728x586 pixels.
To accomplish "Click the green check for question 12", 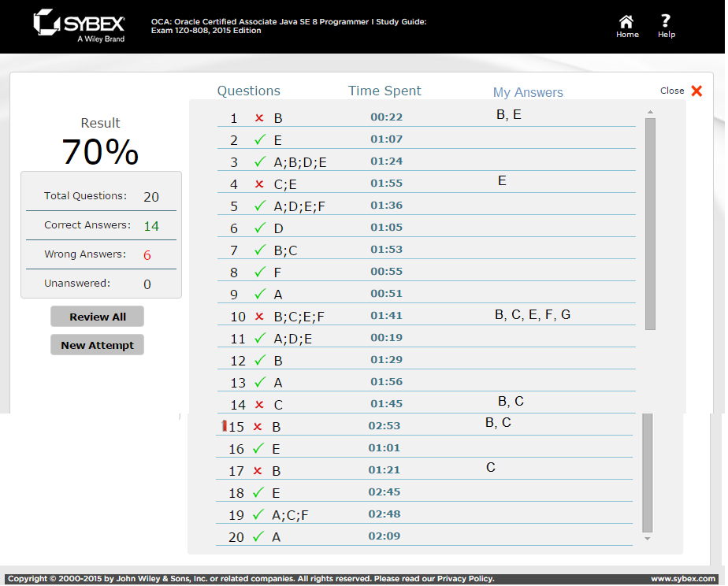I will pos(260,360).
